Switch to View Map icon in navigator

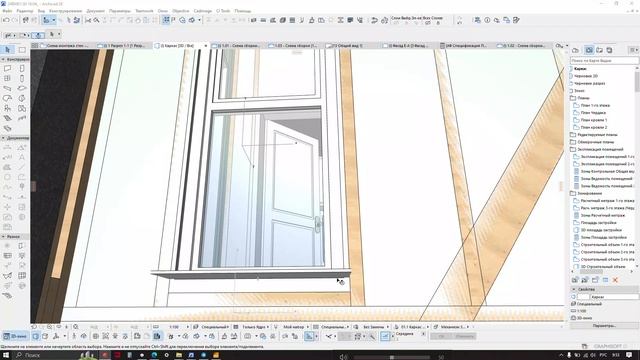coord(589,50)
